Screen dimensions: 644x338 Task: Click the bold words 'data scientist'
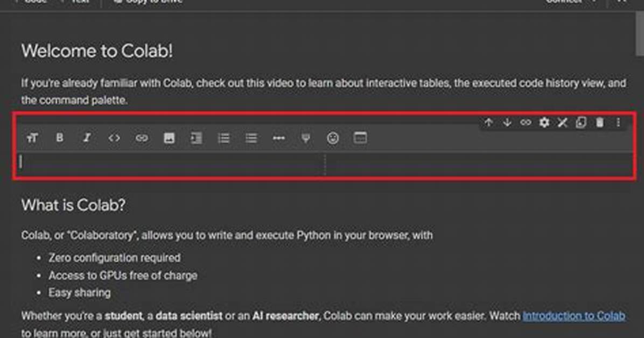(189, 316)
